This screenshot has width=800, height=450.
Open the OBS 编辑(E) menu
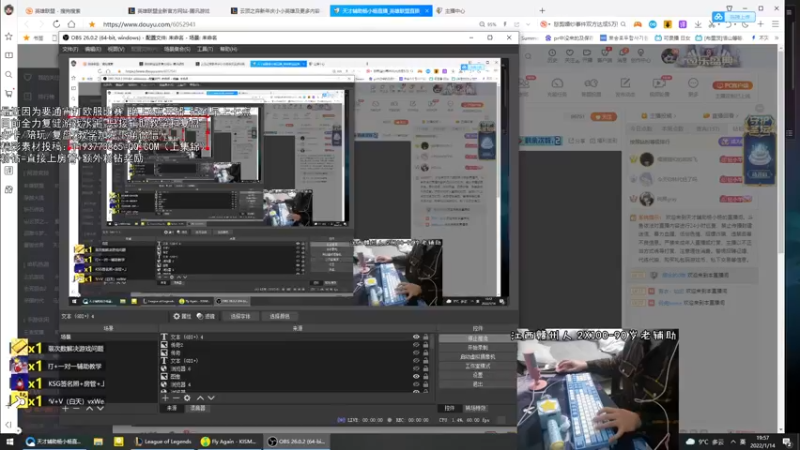(x=93, y=49)
